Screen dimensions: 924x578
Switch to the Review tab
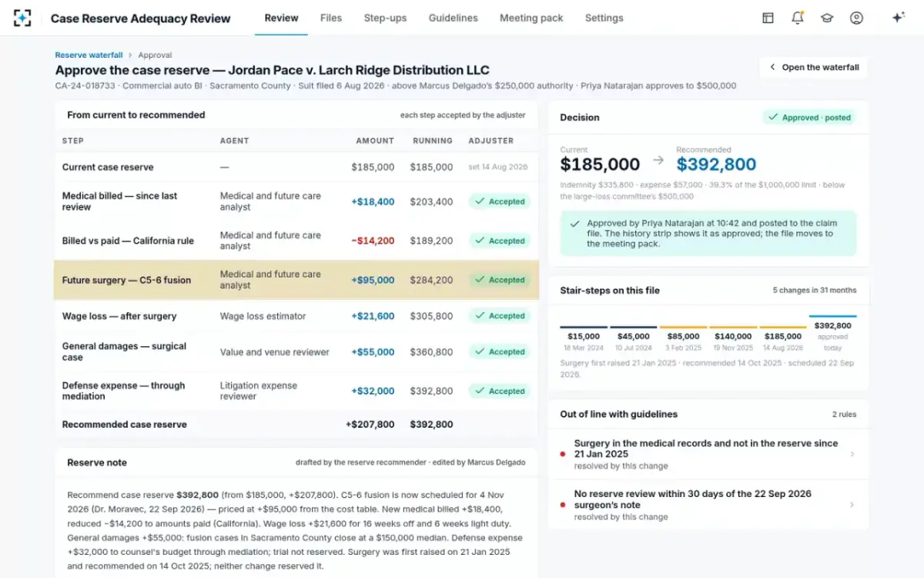pyautogui.click(x=281, y=18)
